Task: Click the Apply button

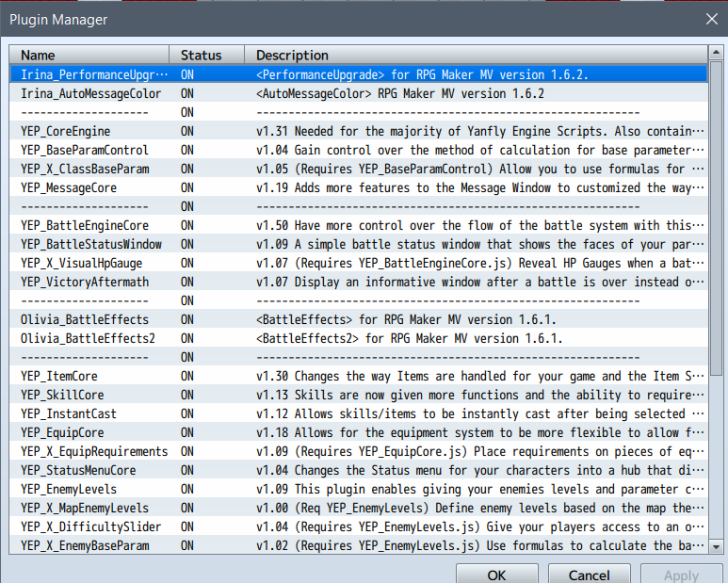Action: (681, 575)
